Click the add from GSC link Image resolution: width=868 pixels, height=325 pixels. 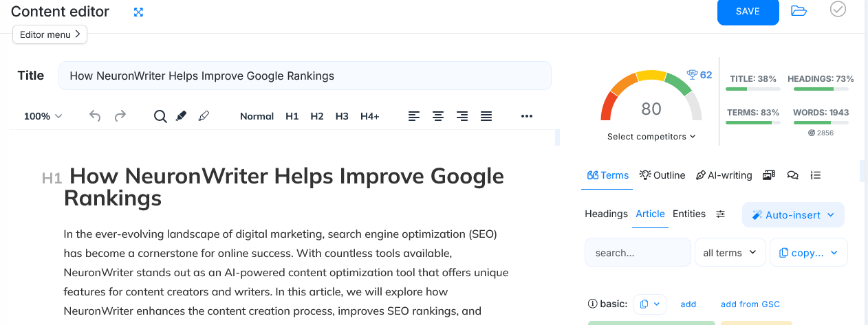tap(750, 304)
